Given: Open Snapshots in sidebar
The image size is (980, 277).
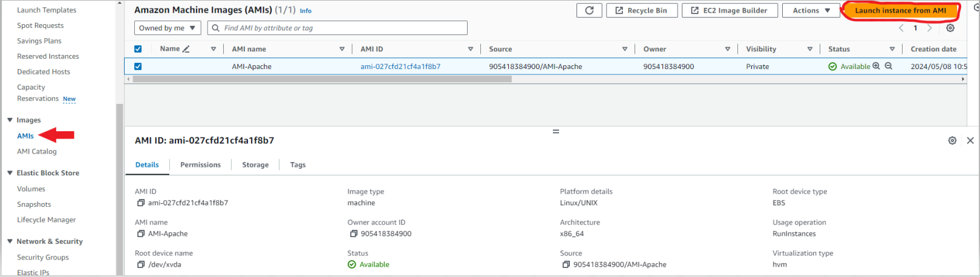Looking at the screenshot, I should pos(34,204).
